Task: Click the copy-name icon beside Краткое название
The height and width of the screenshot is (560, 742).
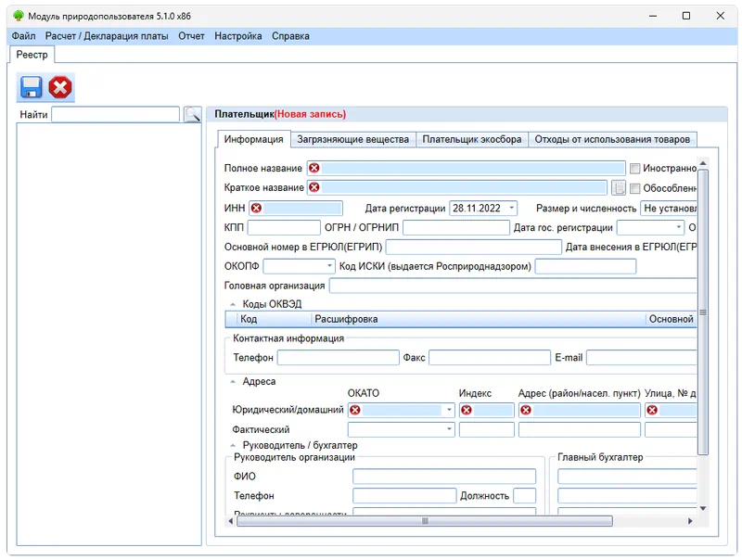Action: 618,188
